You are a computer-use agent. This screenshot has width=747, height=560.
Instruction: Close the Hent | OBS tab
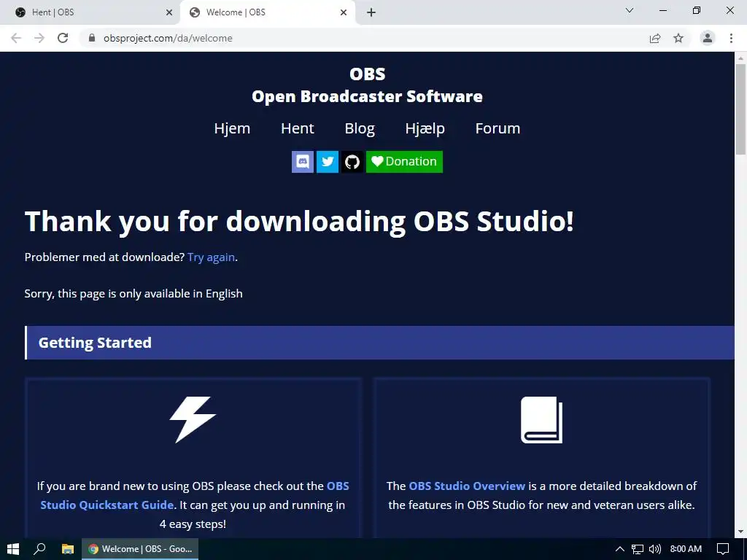[x=169, y=12]
